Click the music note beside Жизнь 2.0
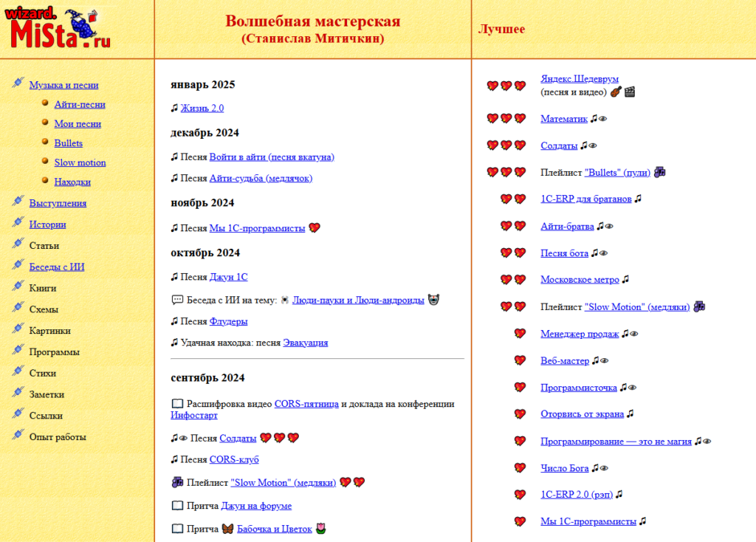The height and width of the screenshot is (542, 756). [x=174, y=108]
